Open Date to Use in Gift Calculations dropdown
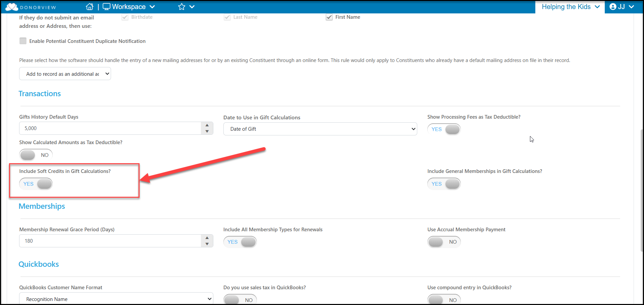Image resolution: width=644 pixels, height=305 pixels. point(320,129)
